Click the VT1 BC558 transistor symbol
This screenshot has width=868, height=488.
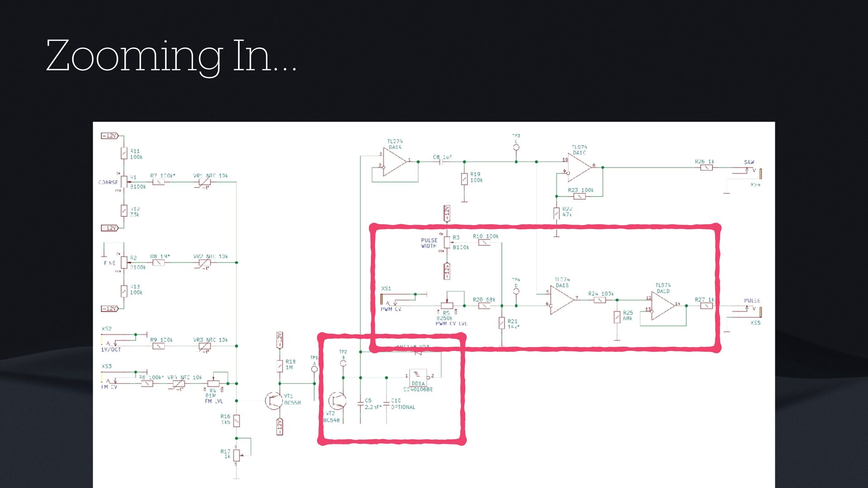click(x=274, y=400)
